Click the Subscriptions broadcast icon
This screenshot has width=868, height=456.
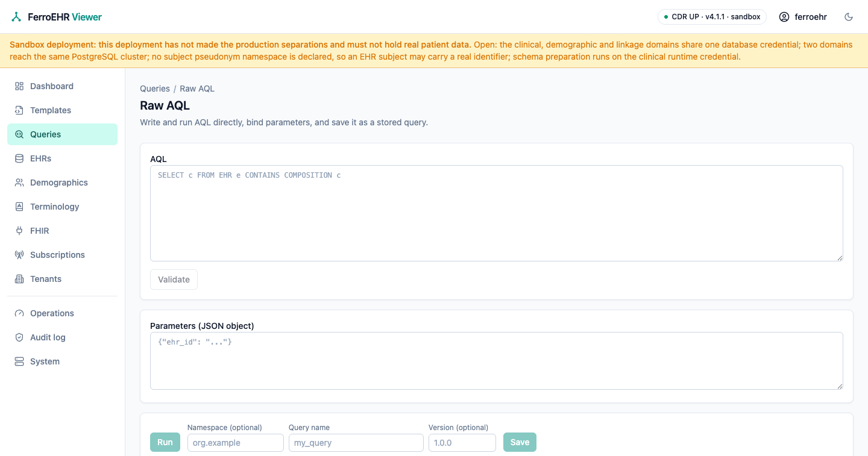pyautogui.click(x=19, y=255)
